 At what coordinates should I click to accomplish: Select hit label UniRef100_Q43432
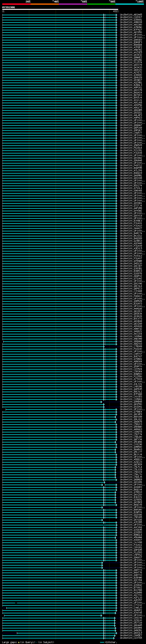[131, 55]
